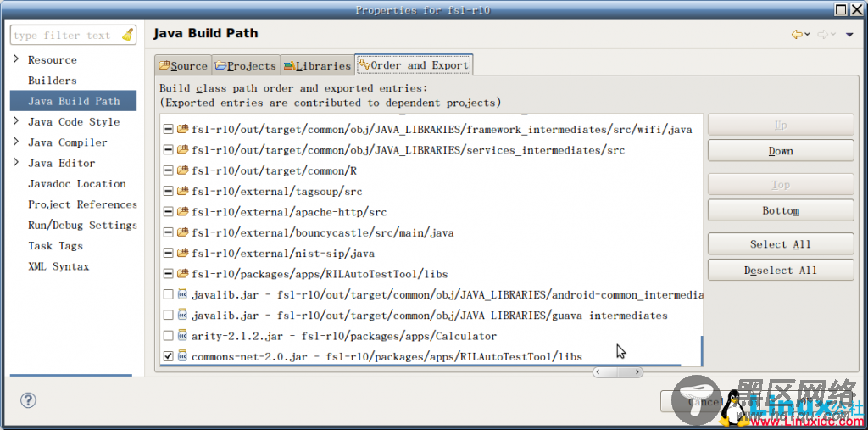Screen dimensions: 868x430
Task: Switch to the Source tab
Action: point(183,65)
